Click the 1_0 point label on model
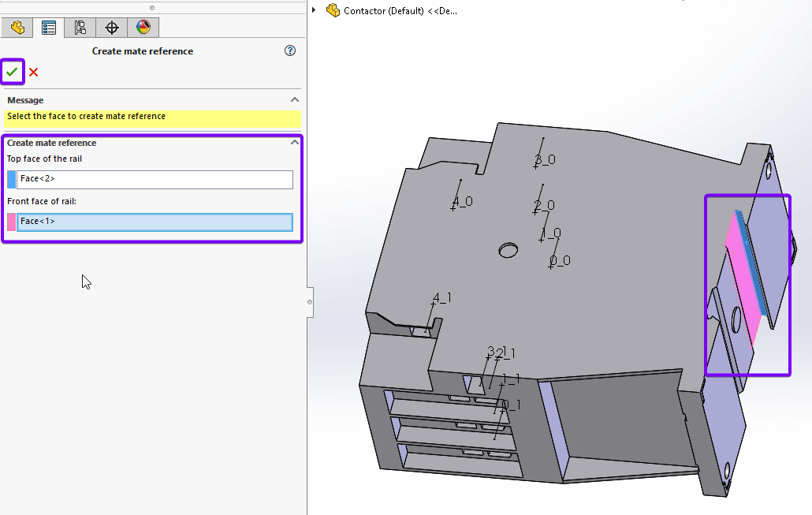 coord(550,233)
